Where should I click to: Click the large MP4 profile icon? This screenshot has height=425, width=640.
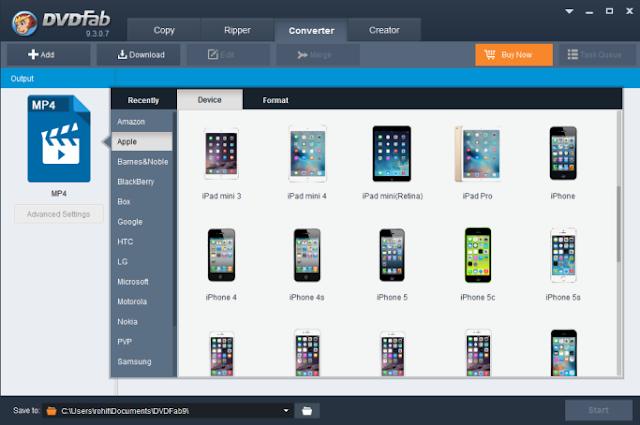(59, 139)
